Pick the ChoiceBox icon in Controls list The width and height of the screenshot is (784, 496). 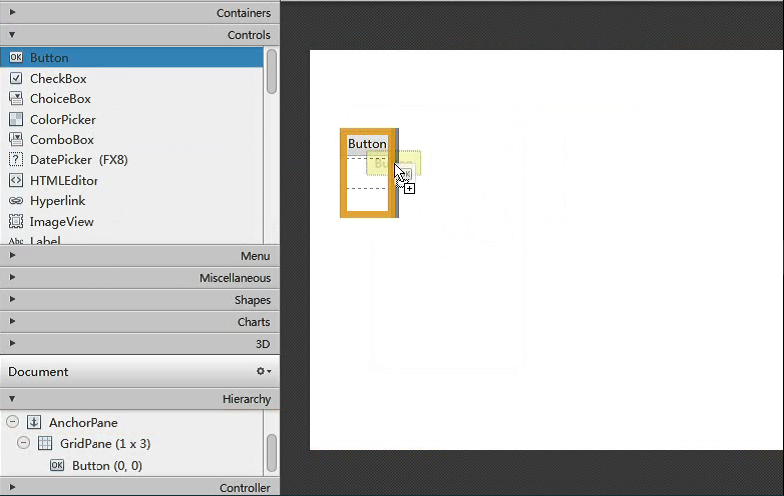[x=16, y=99]
